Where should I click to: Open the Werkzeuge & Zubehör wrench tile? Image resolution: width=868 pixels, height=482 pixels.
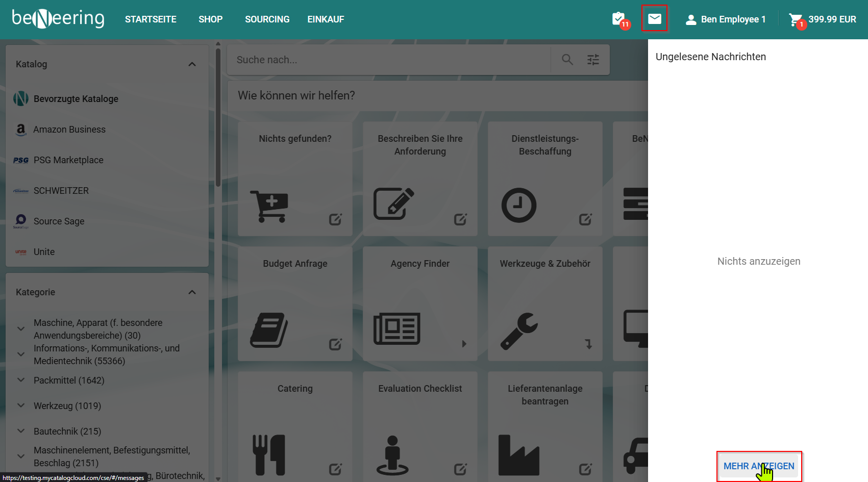click(544, 303)
